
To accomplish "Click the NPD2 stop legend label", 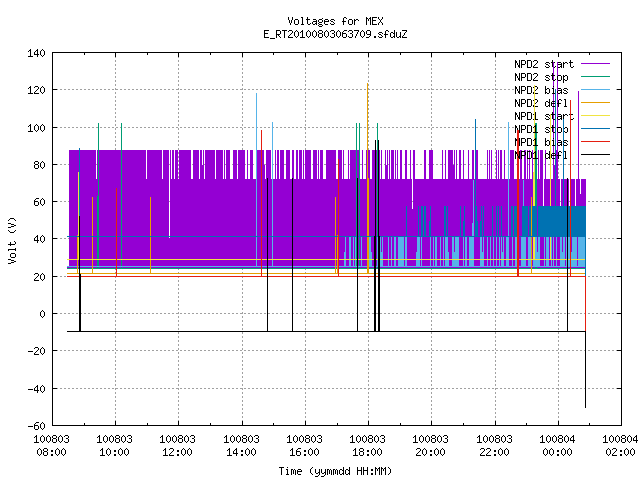I will [541, 77].
